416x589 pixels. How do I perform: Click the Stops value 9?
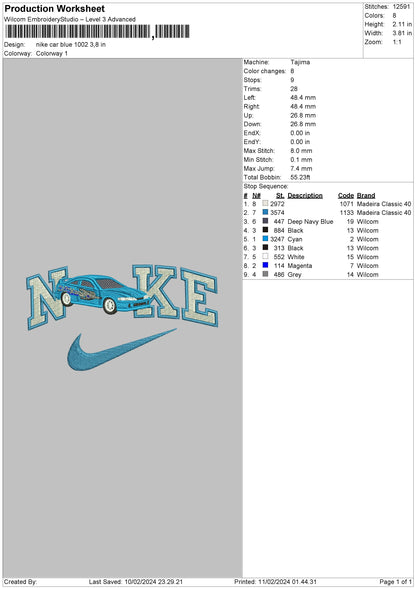click(x=292, y=80)
